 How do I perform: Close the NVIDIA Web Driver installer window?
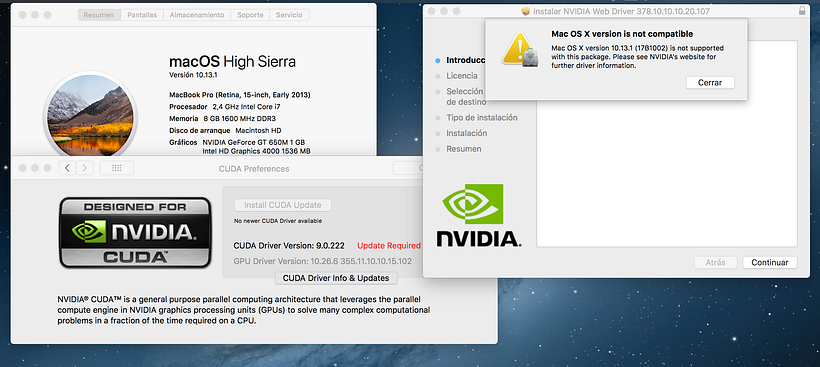(432, 11)
